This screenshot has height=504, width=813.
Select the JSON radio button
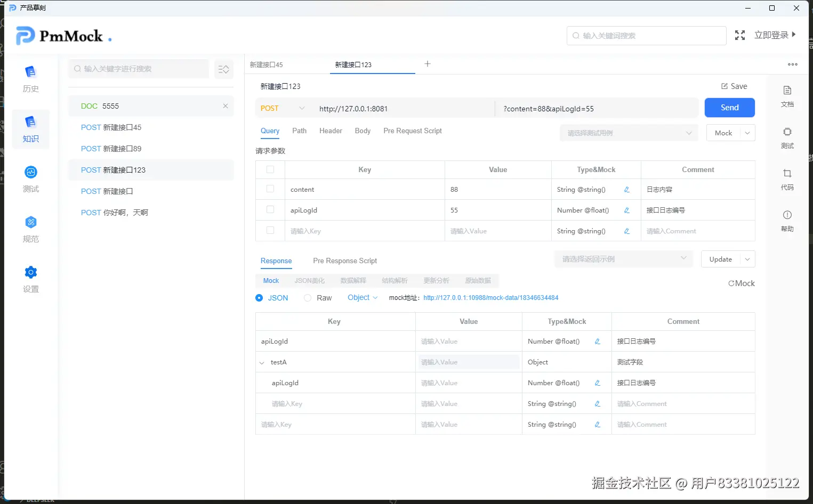[259, 298]
